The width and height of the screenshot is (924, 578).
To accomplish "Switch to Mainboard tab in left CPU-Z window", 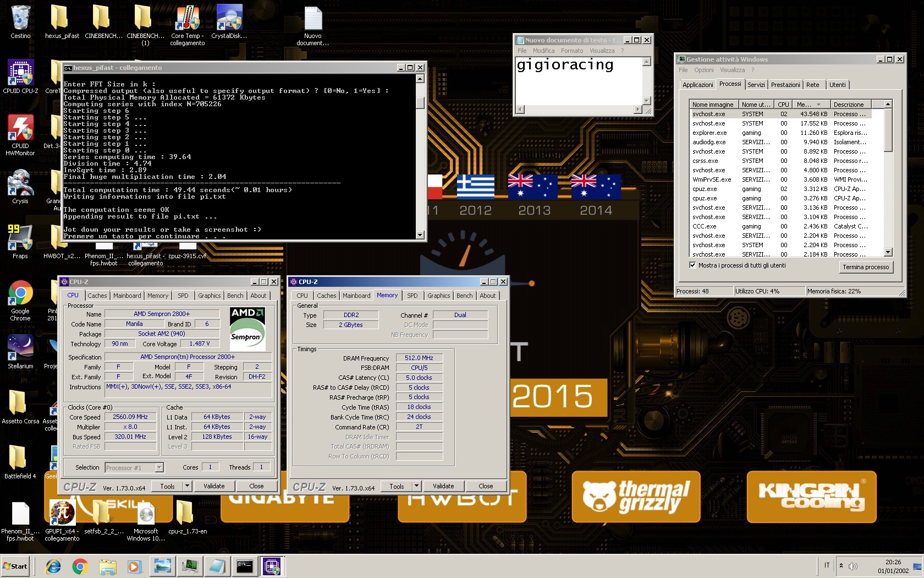I will pyautogui.click(x=127, y=296).
